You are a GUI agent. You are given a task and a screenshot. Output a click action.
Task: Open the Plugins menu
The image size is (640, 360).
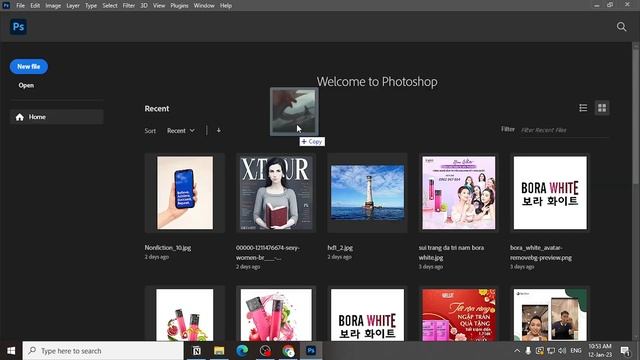(179, 6)
